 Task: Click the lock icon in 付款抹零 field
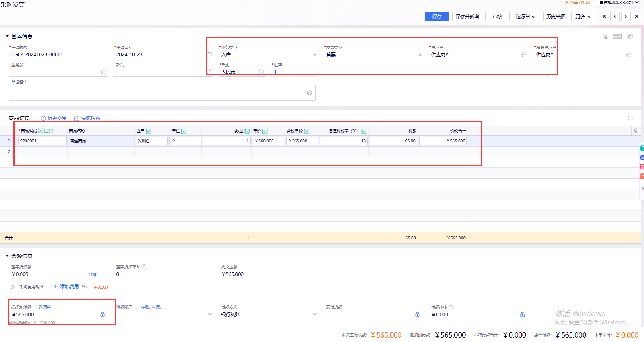click(522, 314)
